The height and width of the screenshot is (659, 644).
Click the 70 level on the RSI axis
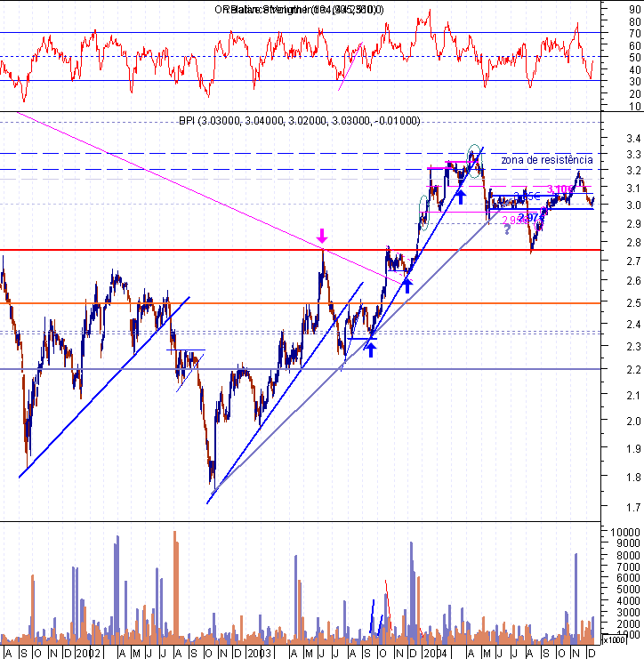point(635,33)
